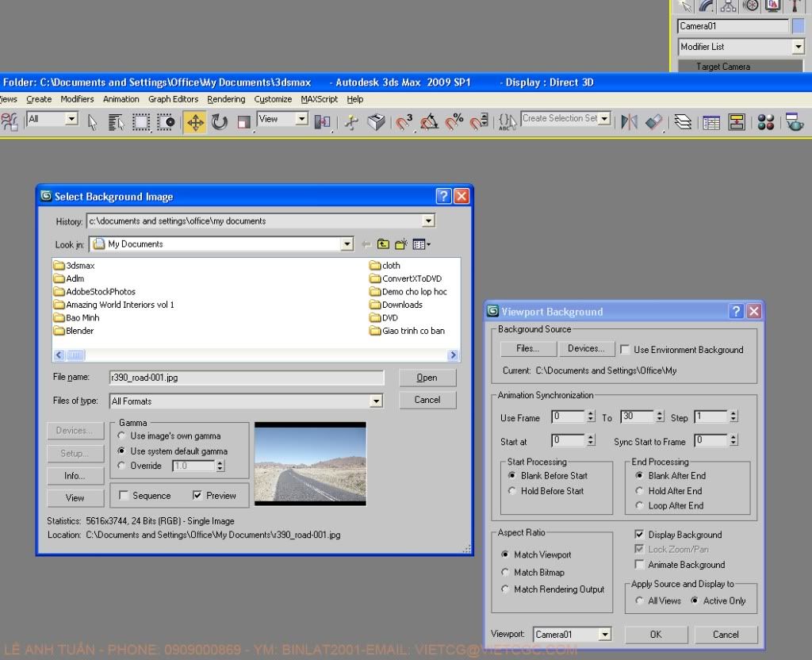Image resolution: width=812 pixels, height=660 pixels.
Task: Select Use system default gamma
Action: (x=121, y=451)
